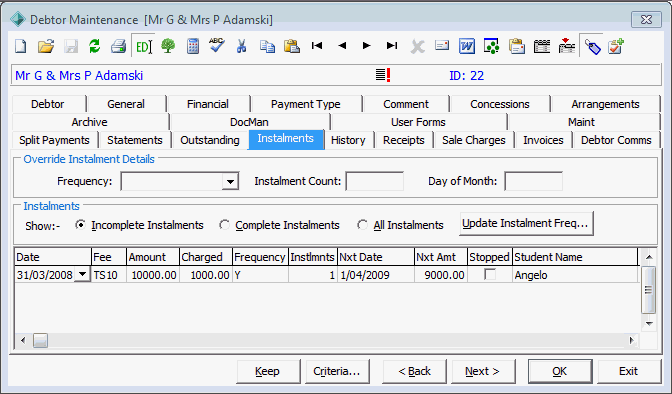The image size is (672, 394).
Task: Click the vertical scrollbar thumb
Action: coord(648,290)
